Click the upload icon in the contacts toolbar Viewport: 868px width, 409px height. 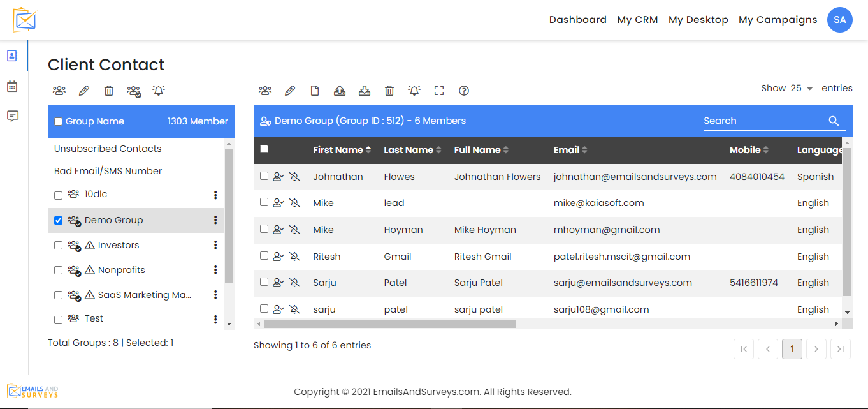click(x=340, y=91)
